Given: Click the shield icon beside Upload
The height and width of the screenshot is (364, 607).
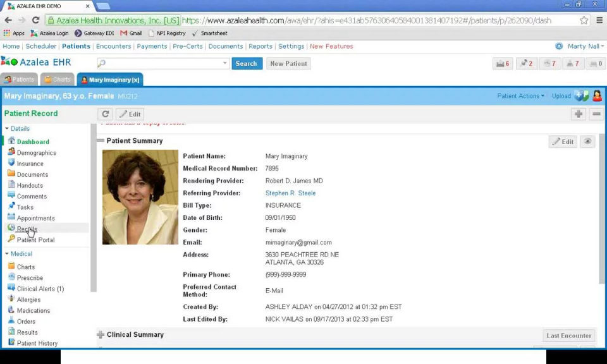Looking at the screenshot, I should pos(581,96).
